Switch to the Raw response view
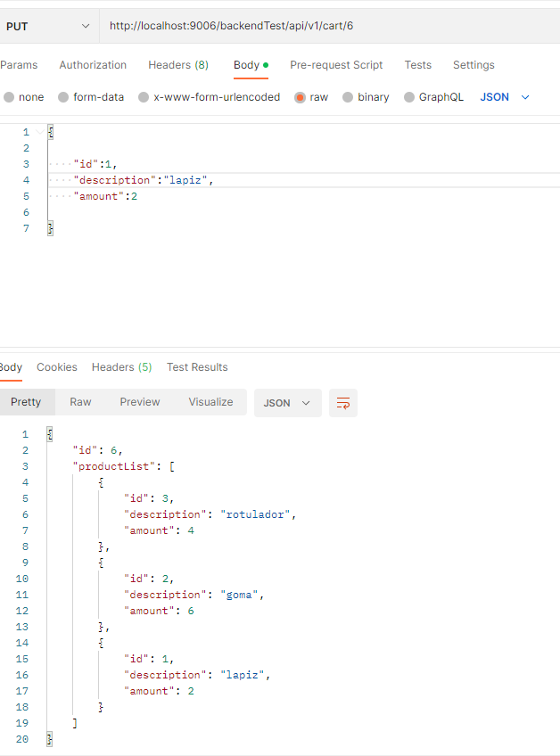Screen dimensions: 560x756 point(80,402)
